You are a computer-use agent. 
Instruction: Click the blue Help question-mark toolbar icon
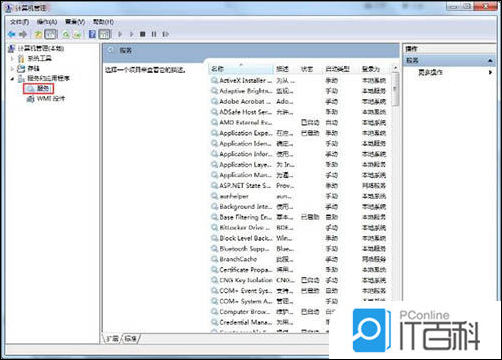pyautogui.click(x=92, y=34)
